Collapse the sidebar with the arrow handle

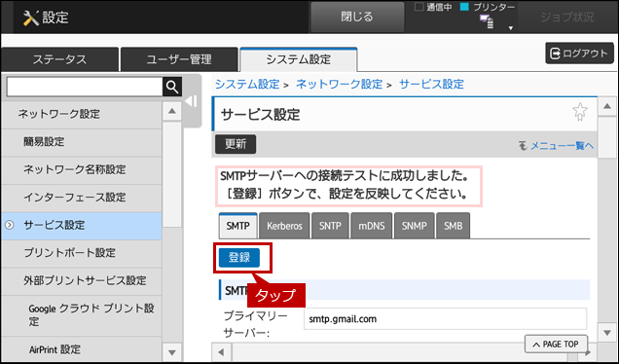tap(192, 101)
